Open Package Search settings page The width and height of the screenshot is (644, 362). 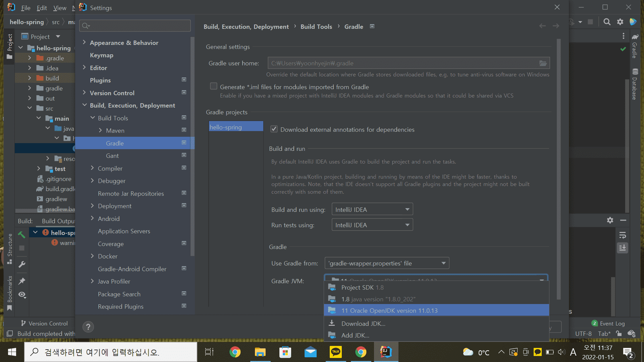(119, 294)
